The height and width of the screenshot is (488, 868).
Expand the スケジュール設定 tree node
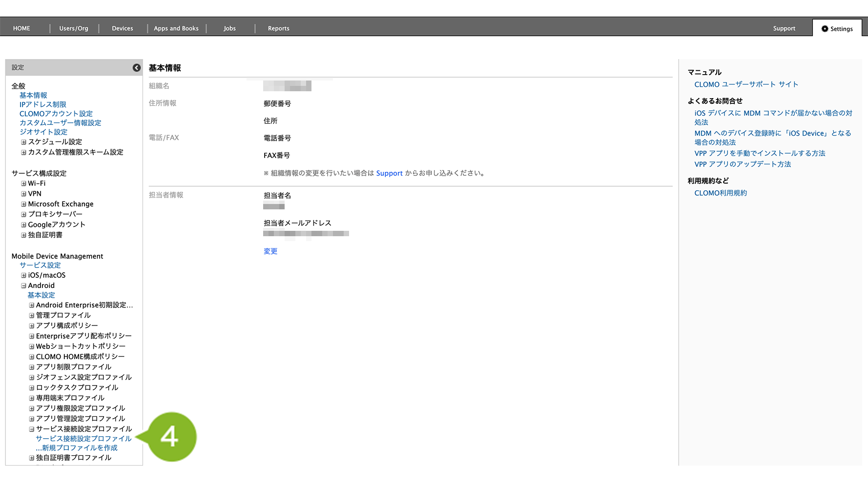23,142
